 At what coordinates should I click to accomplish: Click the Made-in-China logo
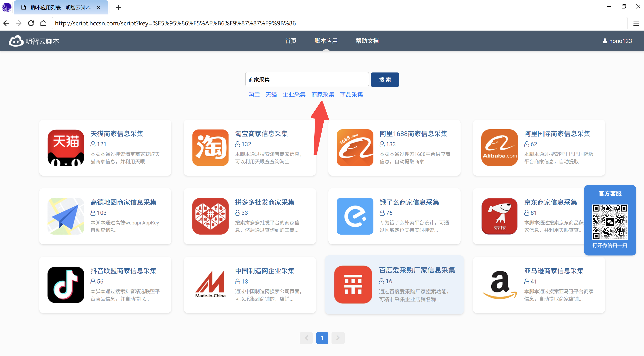(210, 285)
